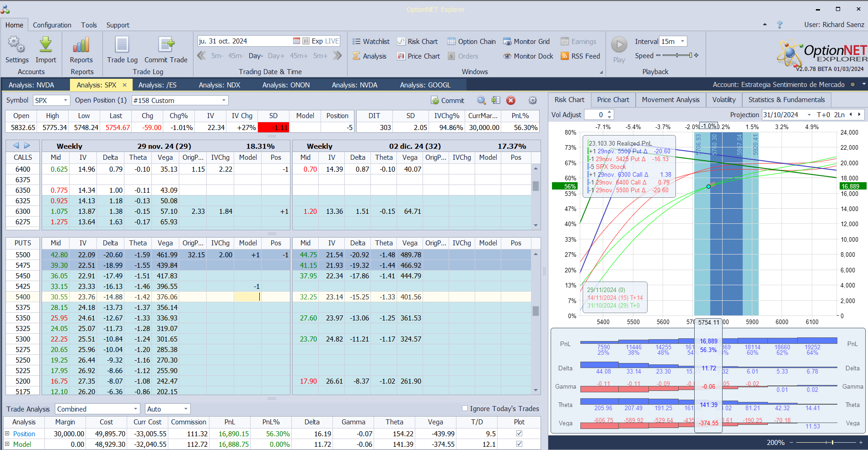Screen dimensions: 868x450
Task: Open the Symbol SPX dropdown
Action: click(65, 100)
